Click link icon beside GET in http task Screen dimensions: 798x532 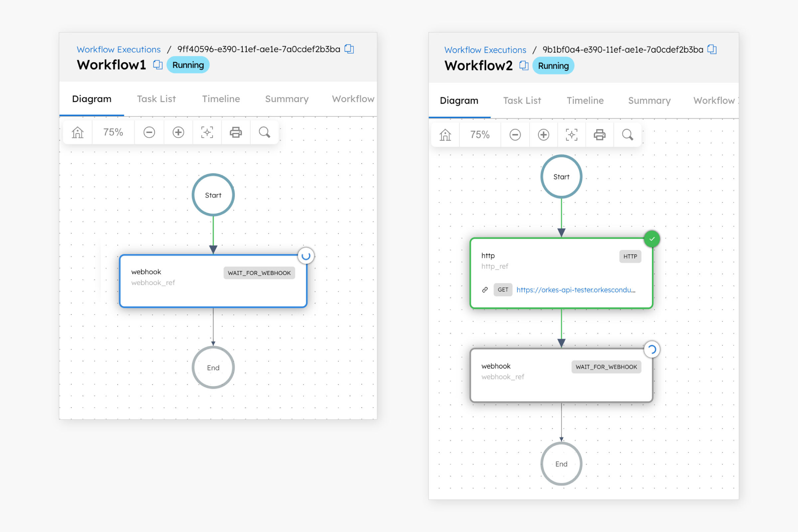[485, 290]
